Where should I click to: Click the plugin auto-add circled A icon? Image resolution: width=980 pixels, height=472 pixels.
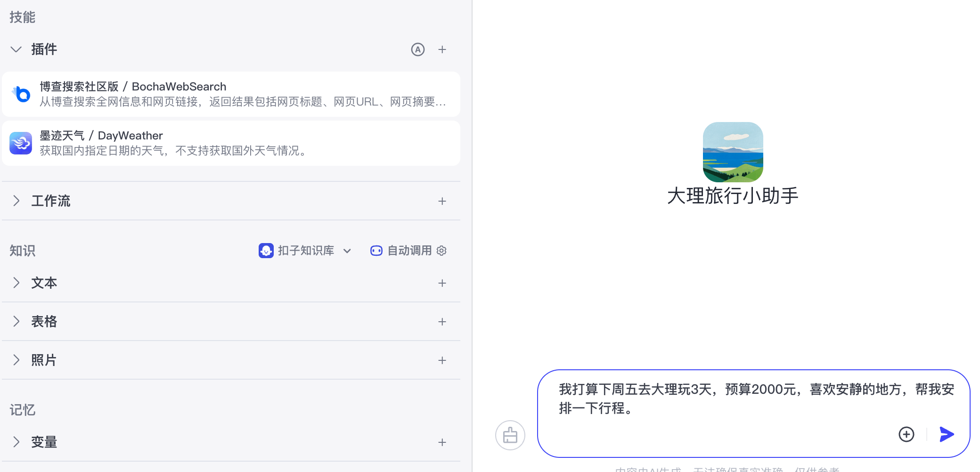pyautogui.click(x=417, y=49)
